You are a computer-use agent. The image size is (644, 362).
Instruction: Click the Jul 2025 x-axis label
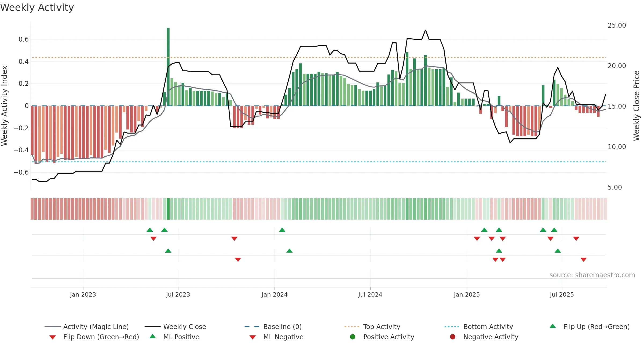click(562, 294)
